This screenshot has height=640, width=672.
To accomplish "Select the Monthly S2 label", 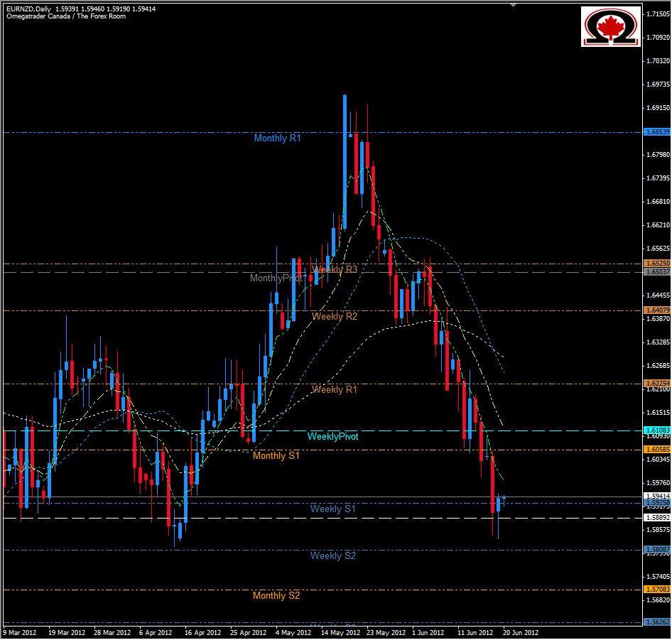I will click(276, 595).
